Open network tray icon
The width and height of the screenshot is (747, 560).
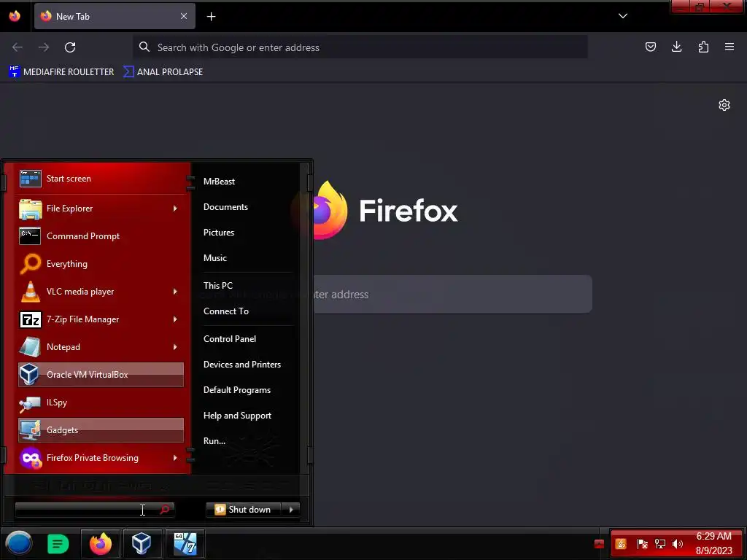coord(659,544)
